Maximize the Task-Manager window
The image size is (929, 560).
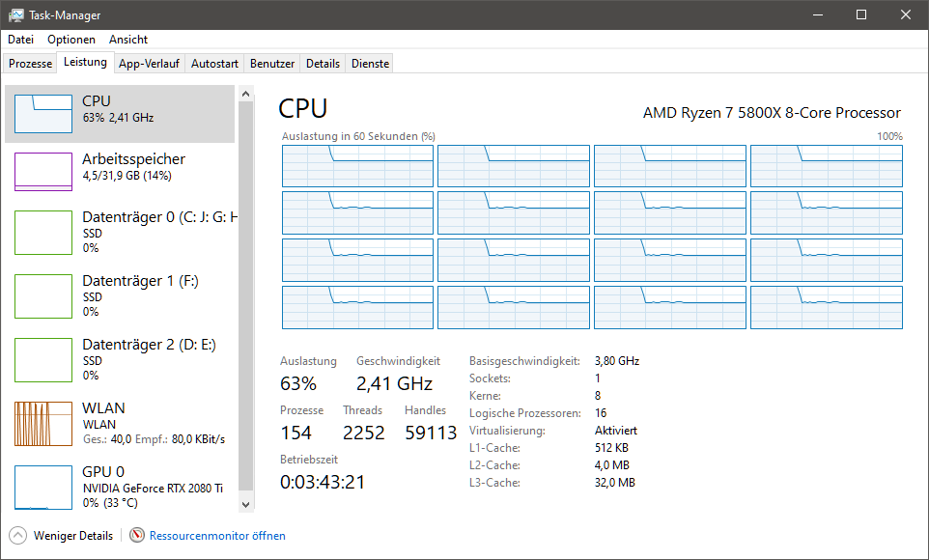pos(861,14)
